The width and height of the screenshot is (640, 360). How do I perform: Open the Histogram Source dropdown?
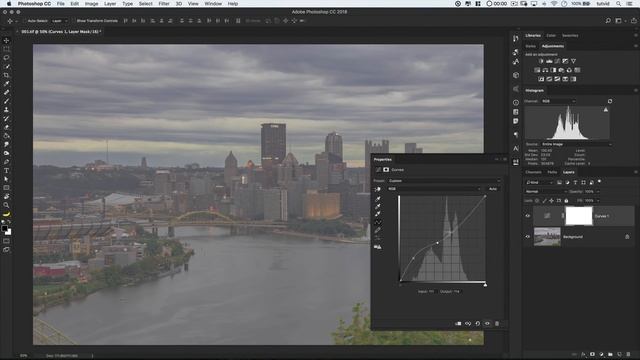(576, 144)
